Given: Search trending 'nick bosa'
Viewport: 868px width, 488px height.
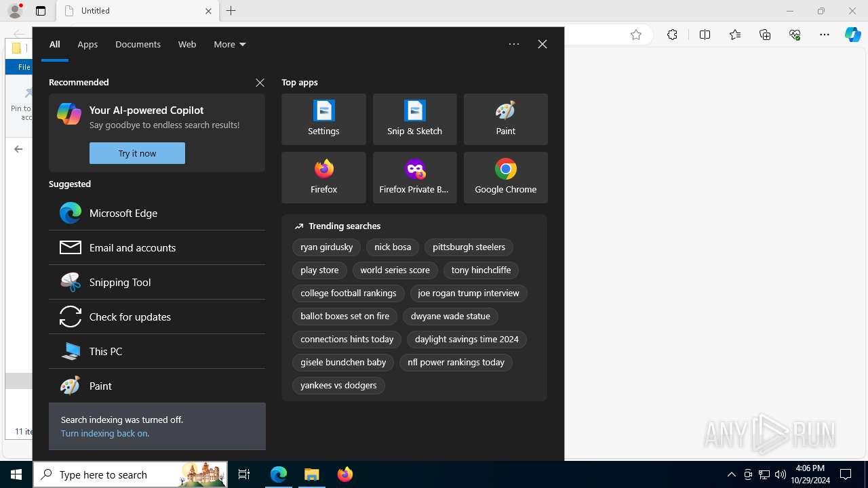Looking at the screenshot, I should (x=393, y=247).
